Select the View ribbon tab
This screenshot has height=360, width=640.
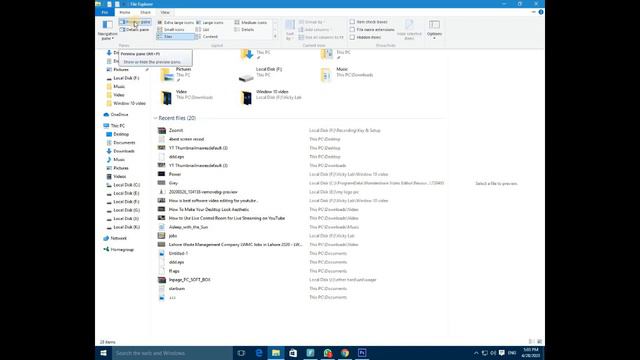click(x=165, y=12)
